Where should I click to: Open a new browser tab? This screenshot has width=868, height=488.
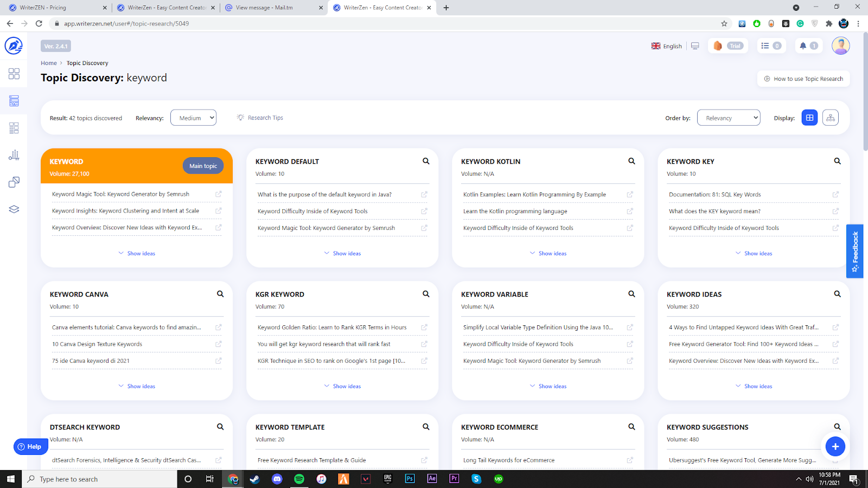[446, 8]
